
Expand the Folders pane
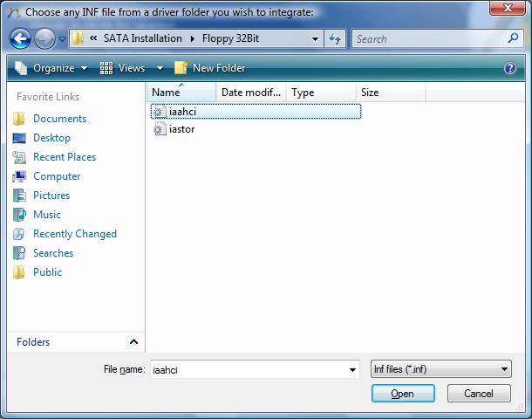[133, 342]
